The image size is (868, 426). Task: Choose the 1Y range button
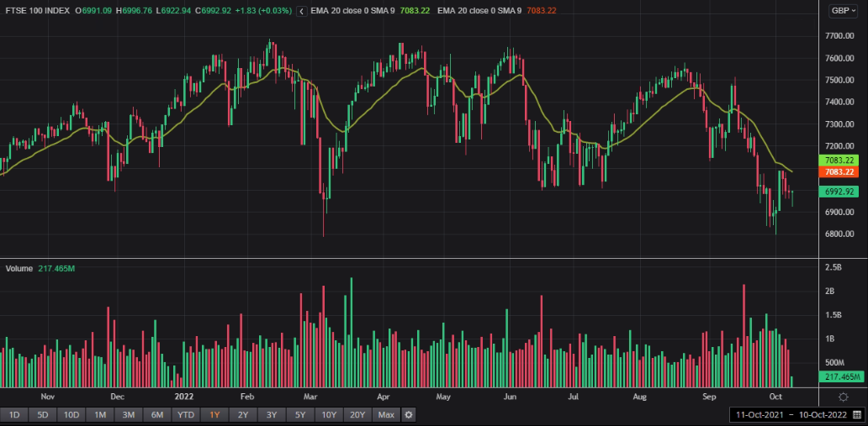(214, 414)
